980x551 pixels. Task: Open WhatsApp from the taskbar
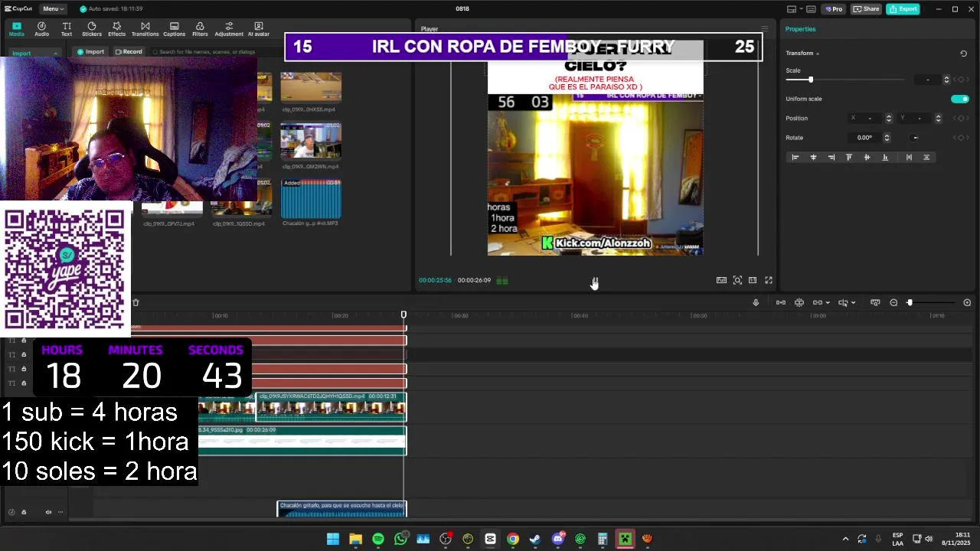pos(400,539)
